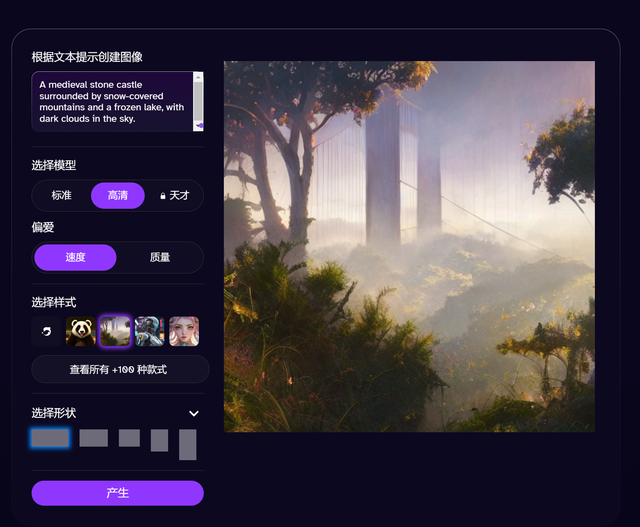Pick the second landscape shape option

(x=93, y=438)
